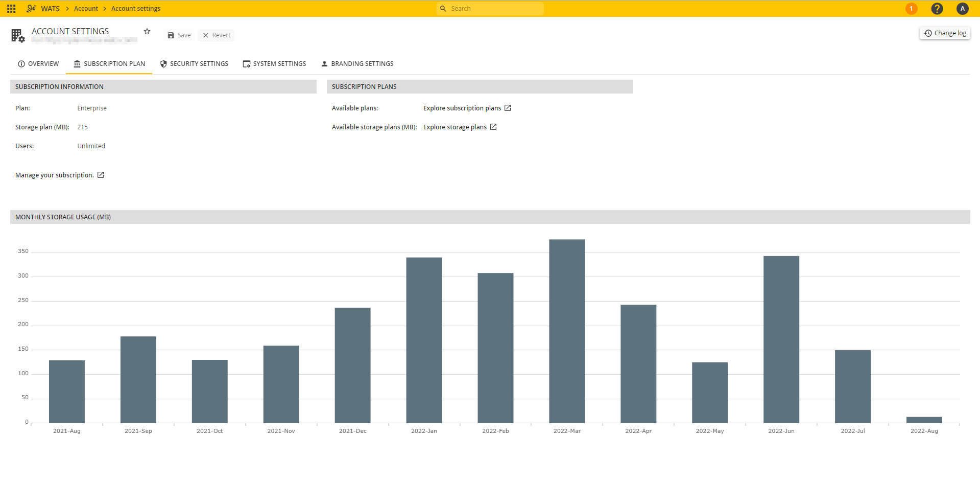980x504 pixels.
Task: Click the Account settings breadcrumb
Action: [x=136, y=9]
